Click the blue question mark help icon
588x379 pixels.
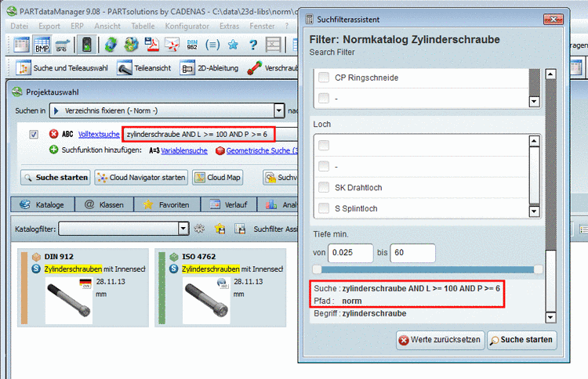253,45
